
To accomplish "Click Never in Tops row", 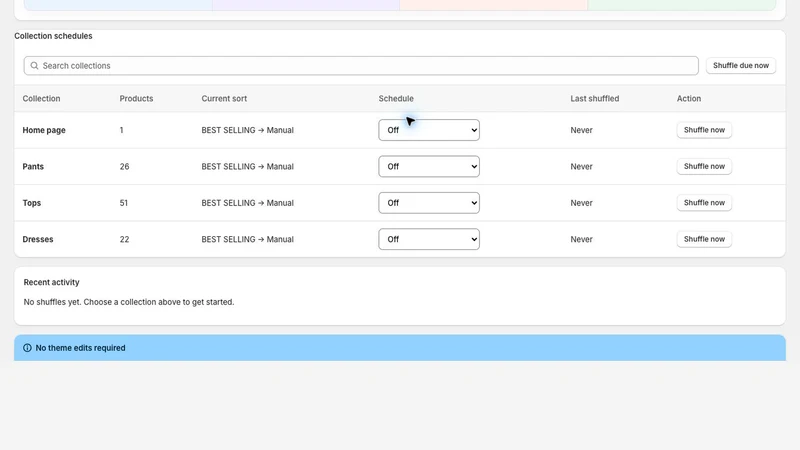I will point(582,203).
